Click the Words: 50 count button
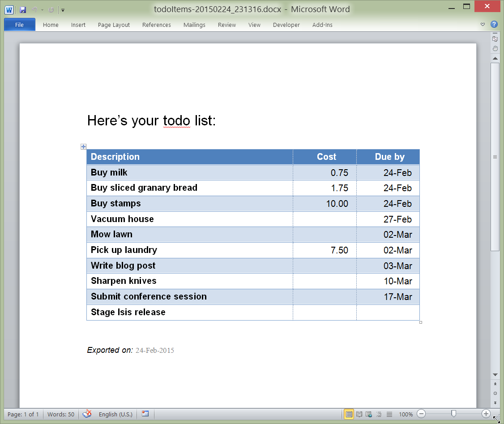This screenshot has width=504, height=424. 61,414
